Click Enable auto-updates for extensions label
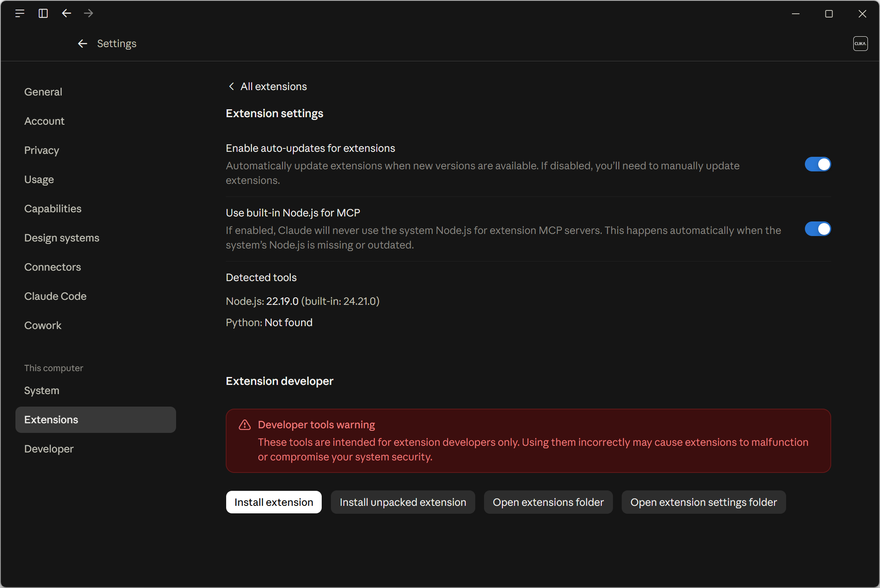 310,148
